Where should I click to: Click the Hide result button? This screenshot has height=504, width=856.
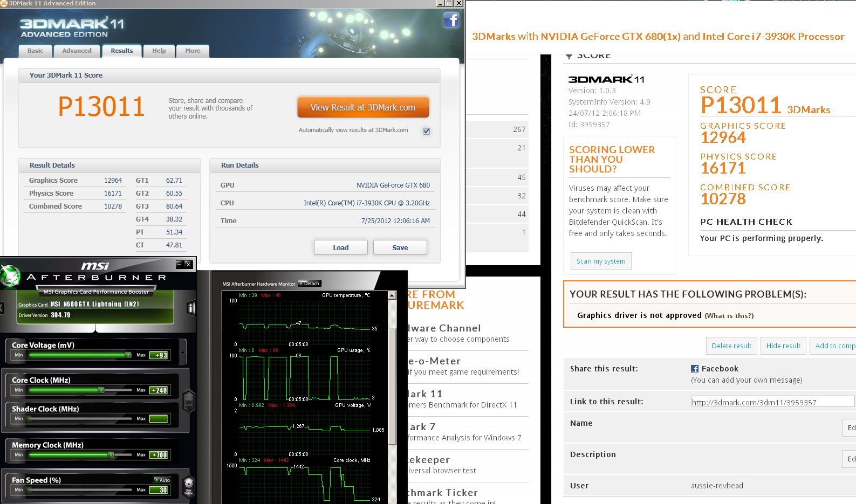tap(783, 346)
